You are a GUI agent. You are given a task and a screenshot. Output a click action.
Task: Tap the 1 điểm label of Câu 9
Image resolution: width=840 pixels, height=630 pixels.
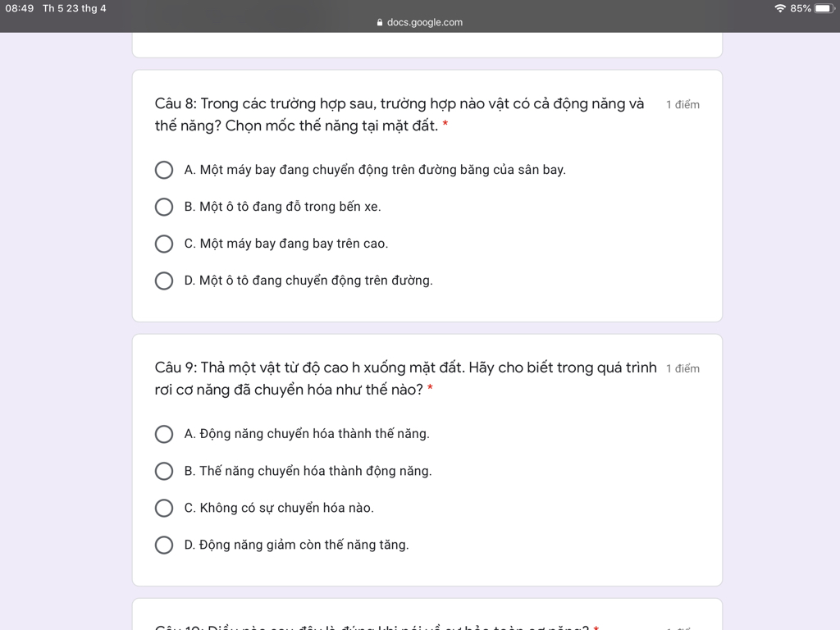pyautogui.click(x=682, y=368)
